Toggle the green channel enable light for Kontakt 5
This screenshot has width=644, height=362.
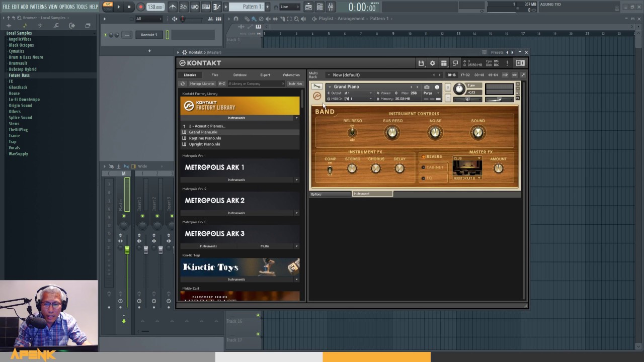106,35
